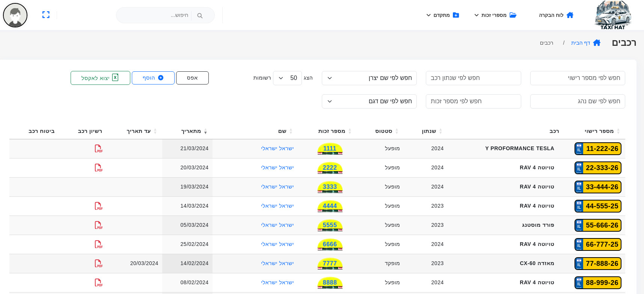Click taxi medallion badge 5555

click(330, 225)
